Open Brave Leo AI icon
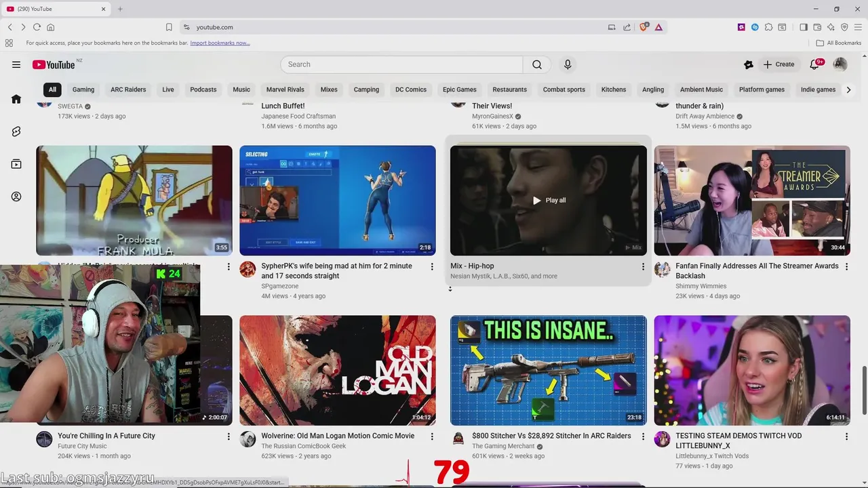Viewport: 868px width, 488px height. (831, 27)
